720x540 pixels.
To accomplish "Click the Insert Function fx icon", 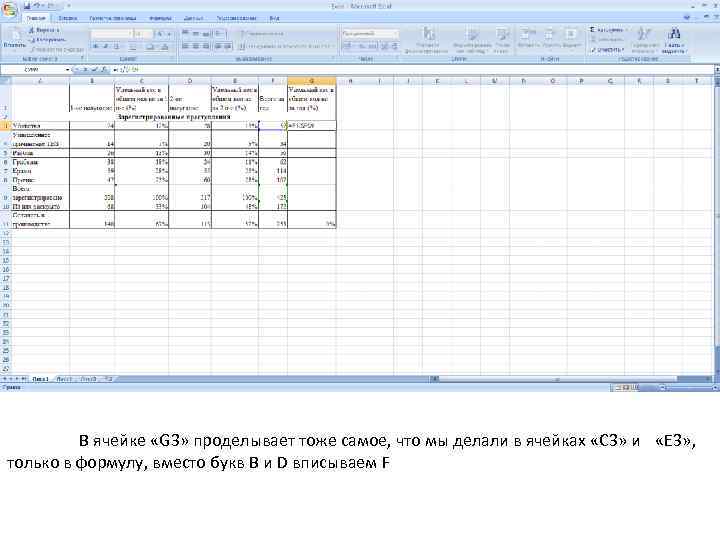I will point(104,70).
